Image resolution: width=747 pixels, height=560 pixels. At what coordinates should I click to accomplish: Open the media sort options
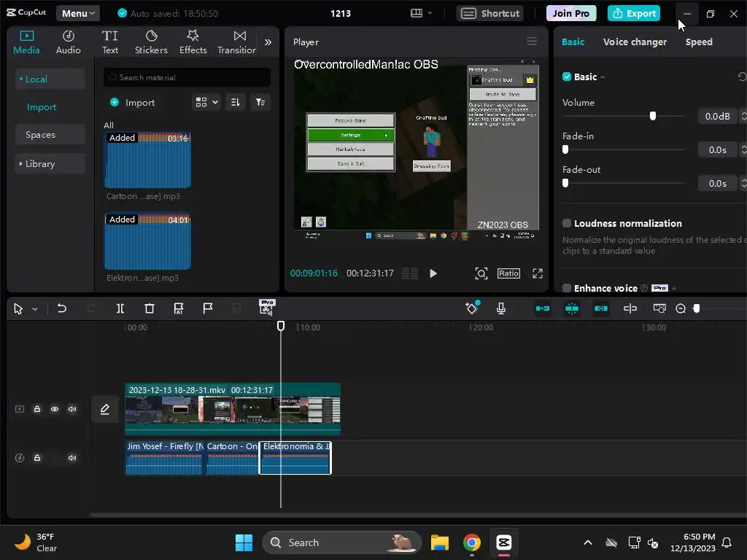click(236, 102)
